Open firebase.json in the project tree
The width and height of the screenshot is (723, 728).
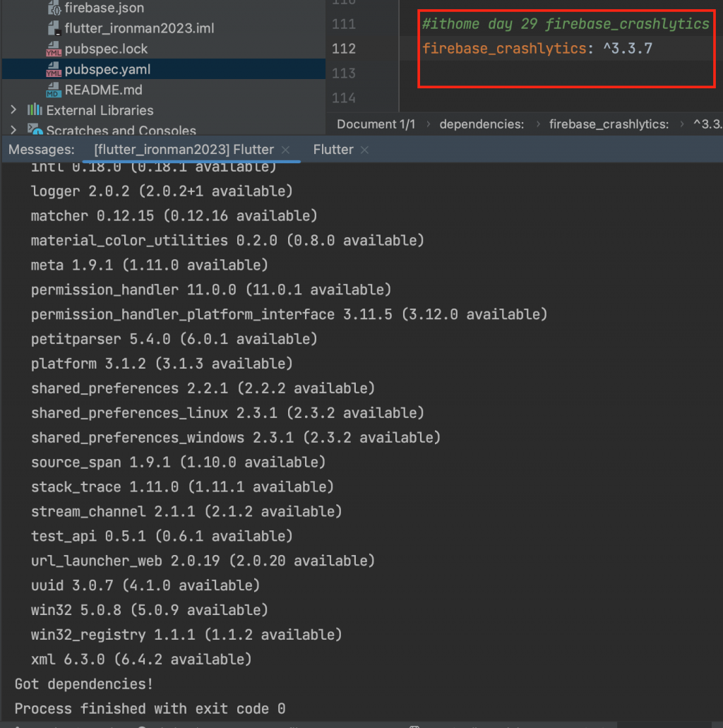pyautogui.click(x=104, y=8)
